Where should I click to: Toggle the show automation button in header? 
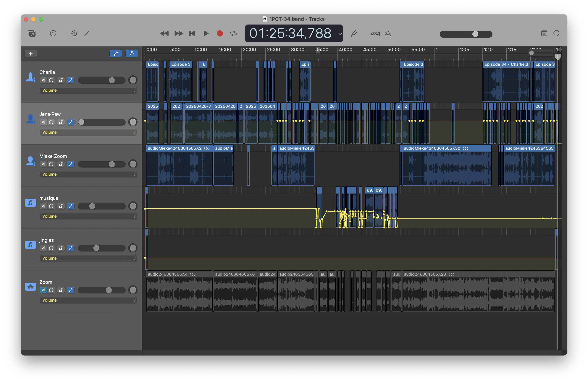[x=116, y=53]
